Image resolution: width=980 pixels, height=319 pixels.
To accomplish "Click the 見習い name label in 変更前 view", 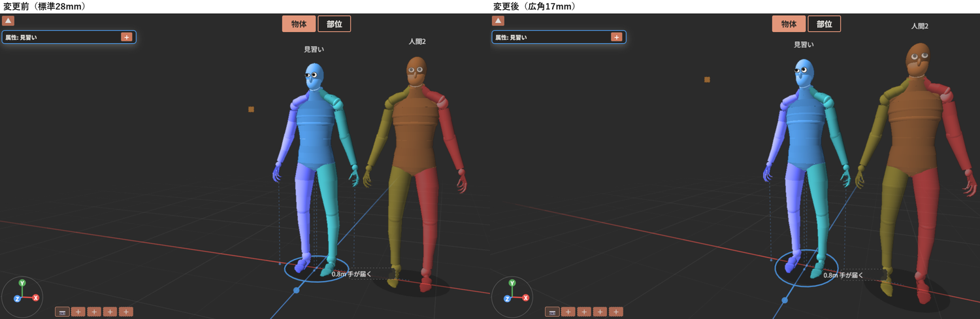I will [314, 50].
